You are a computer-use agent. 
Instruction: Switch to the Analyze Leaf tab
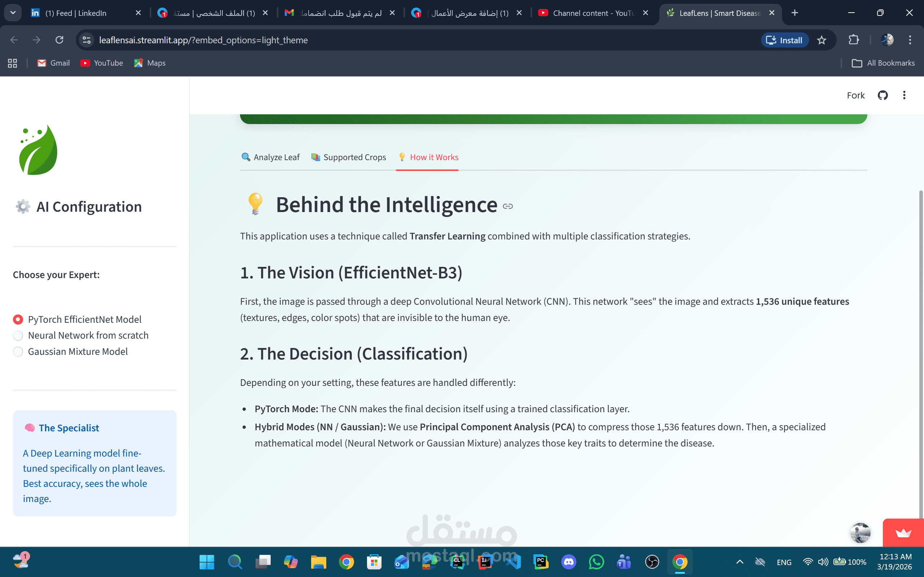pos(271,157)
